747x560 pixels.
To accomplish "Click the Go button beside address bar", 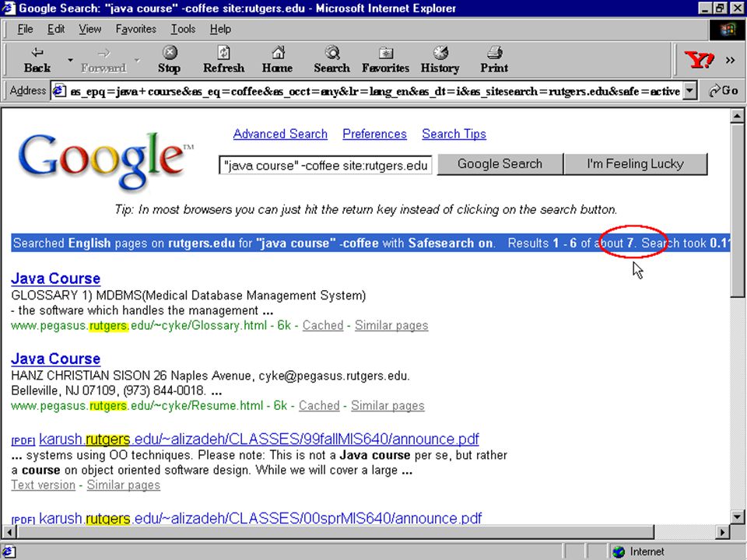I will (724, 90).
